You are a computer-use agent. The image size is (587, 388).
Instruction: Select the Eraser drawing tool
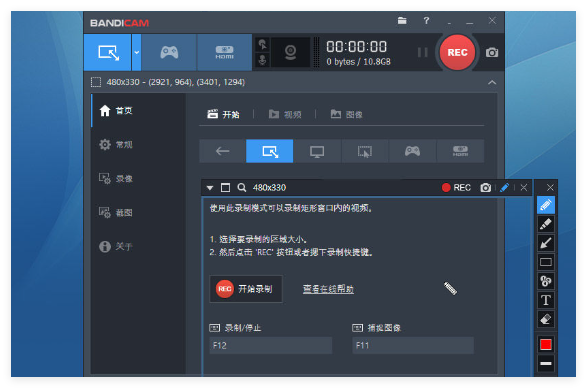[x=546, y=319]
